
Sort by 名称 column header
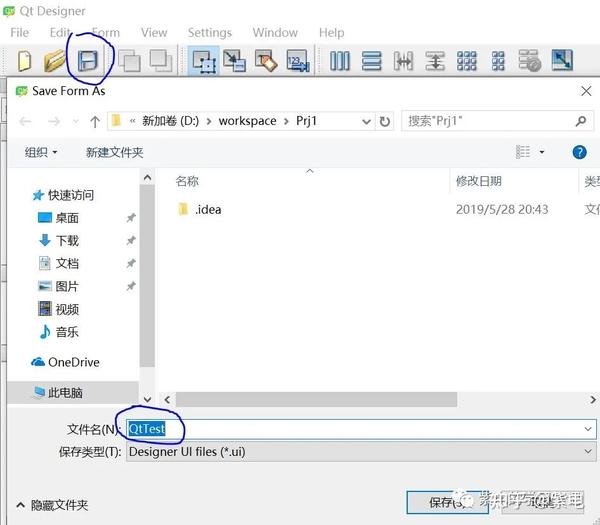[x=187, y=181]
